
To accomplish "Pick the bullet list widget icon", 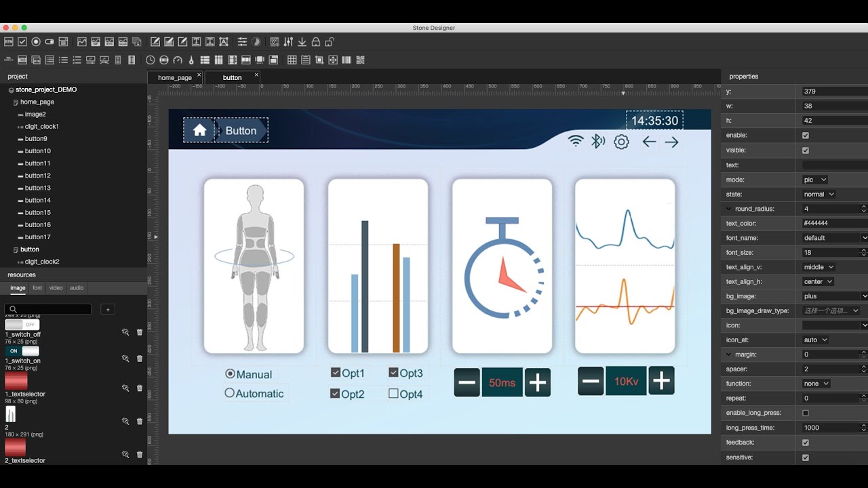I will [x=63, y=60].
